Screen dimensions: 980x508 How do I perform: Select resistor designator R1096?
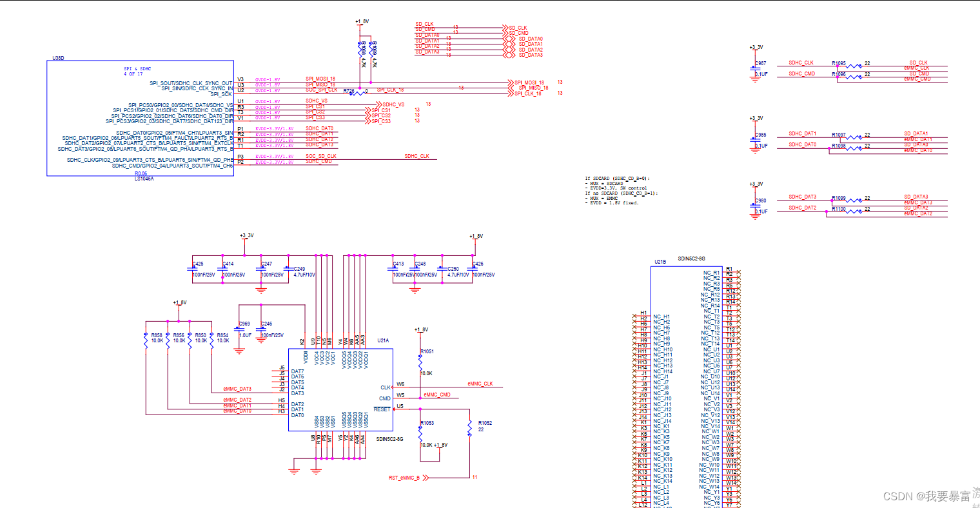(839, 75)
